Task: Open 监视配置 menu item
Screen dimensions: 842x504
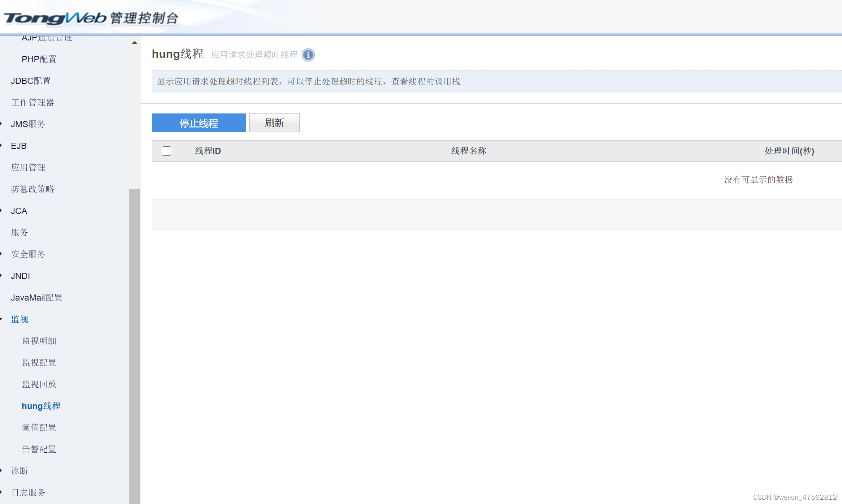Action: [39, 362]
